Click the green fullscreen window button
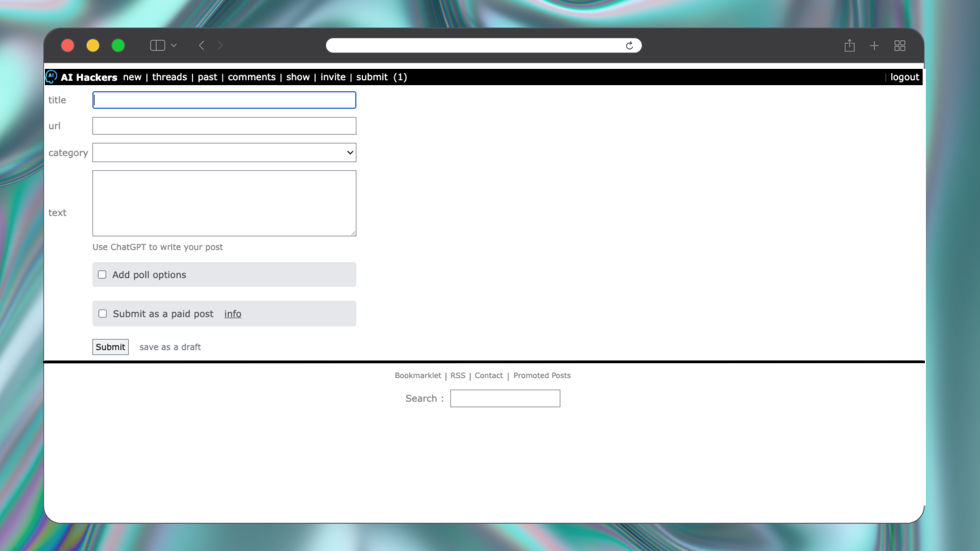This screenshot has height=551, width=980. 118,45
